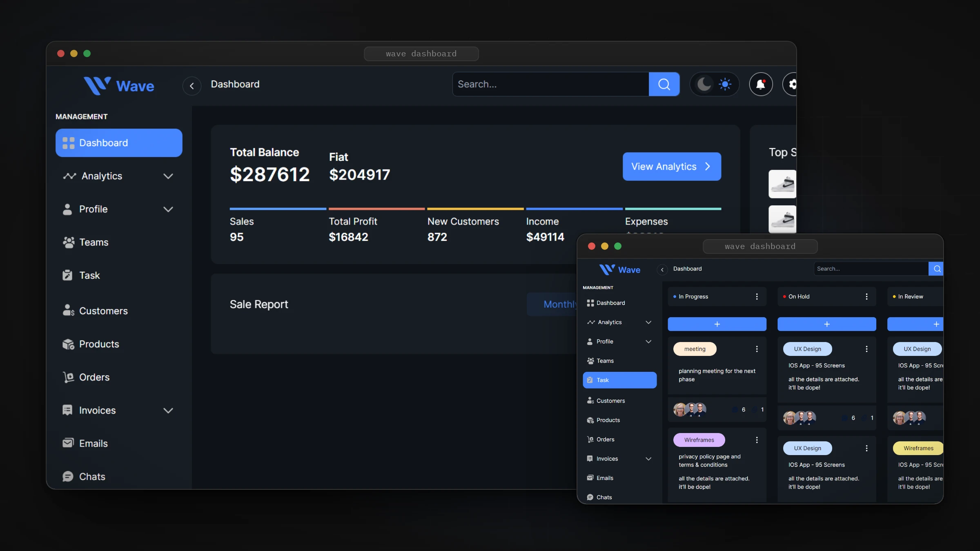The width and height of the screenshot is (980, 551).
Task: Click avatar group on meeting card
Action: point(690,409)
